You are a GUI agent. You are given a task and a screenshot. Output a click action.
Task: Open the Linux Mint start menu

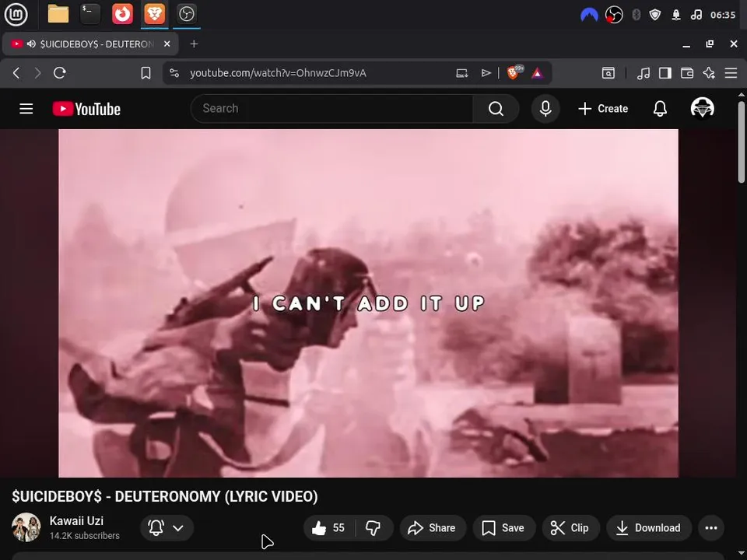click(16, 14)
